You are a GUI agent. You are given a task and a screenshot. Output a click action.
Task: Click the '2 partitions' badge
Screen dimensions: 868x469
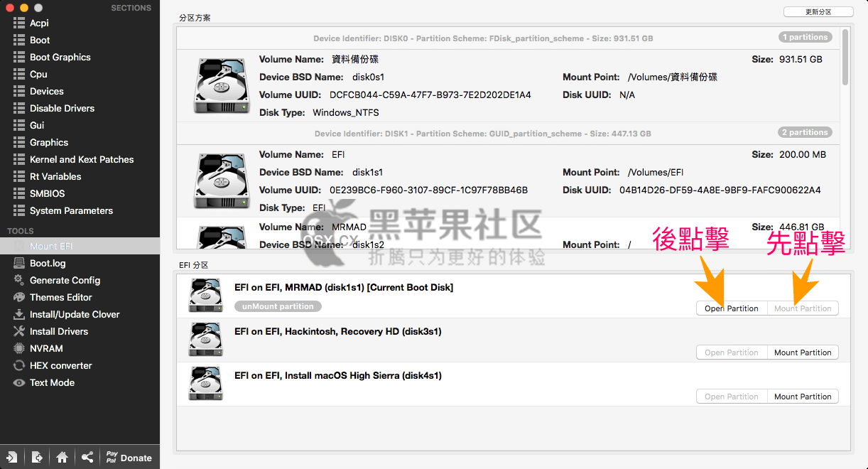click(805, 132)
